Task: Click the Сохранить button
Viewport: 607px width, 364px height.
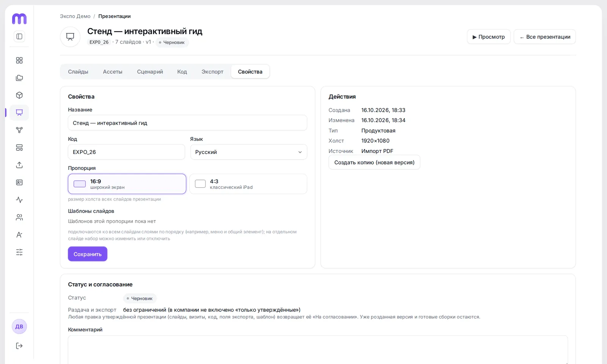Action: click(x=88, y=254)
